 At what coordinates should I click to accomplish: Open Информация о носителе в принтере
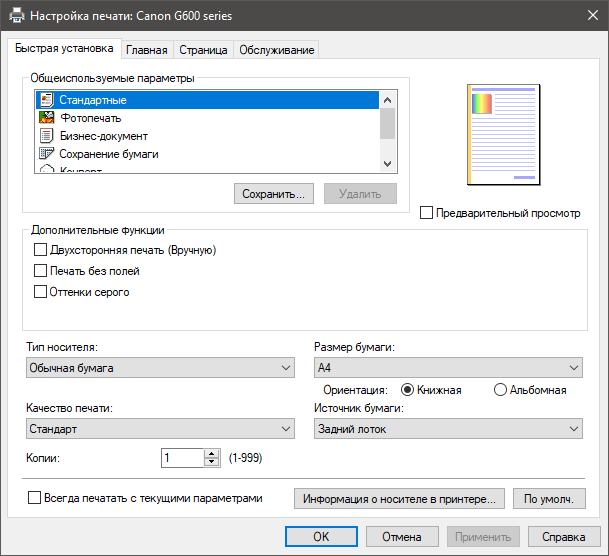coord(399,499)
